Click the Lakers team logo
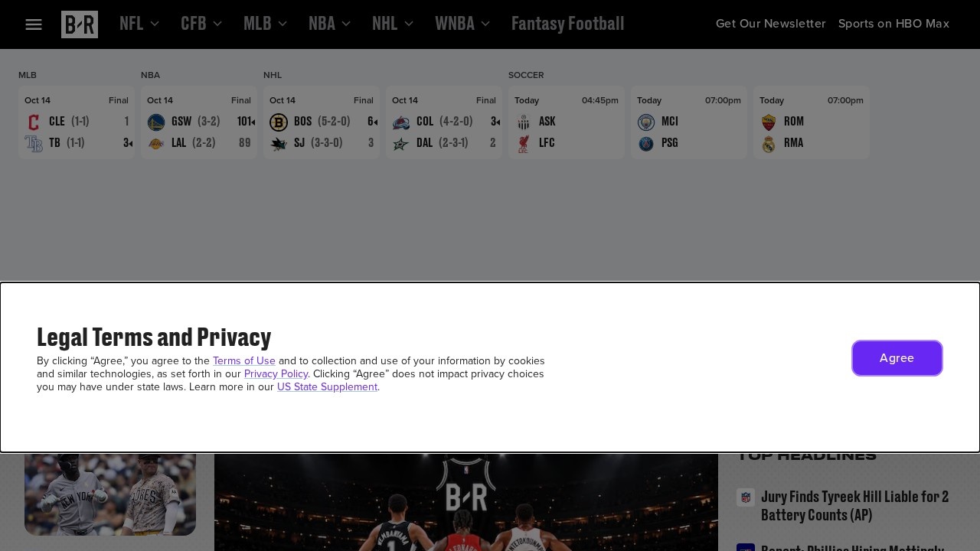980x551 pixels. pos(156,143)
